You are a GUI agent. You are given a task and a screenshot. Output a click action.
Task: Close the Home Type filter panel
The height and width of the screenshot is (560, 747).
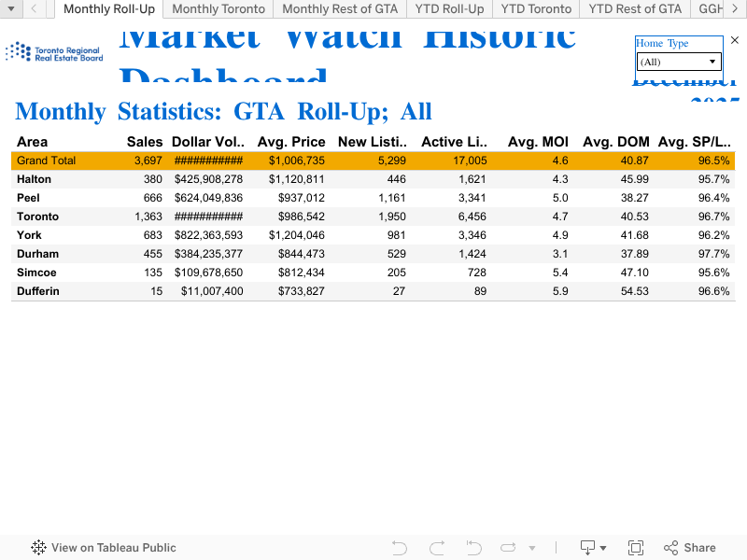735,40
